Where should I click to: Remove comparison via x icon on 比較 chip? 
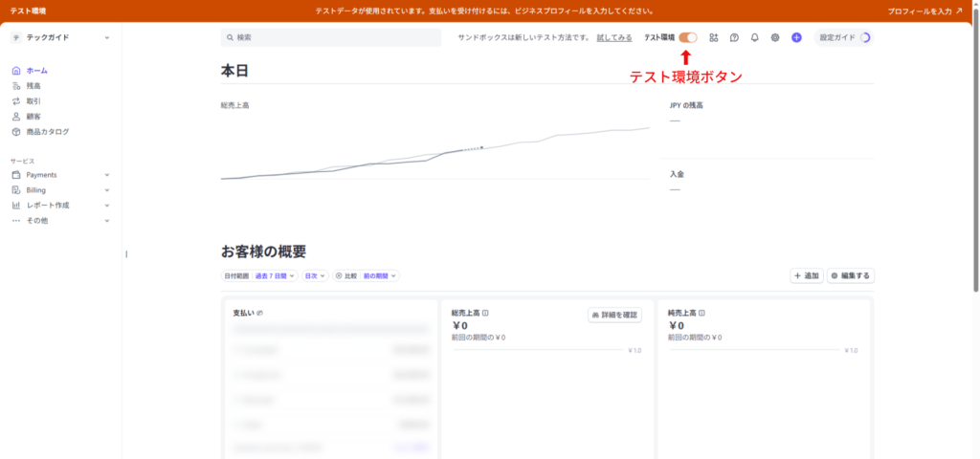point(339,275)
